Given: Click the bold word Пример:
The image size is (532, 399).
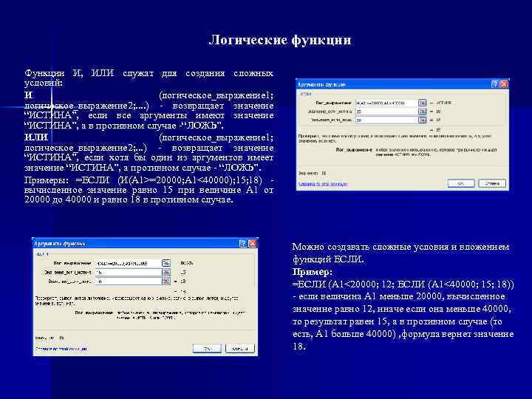Looking at the screenshot, I should pos(312,272).
